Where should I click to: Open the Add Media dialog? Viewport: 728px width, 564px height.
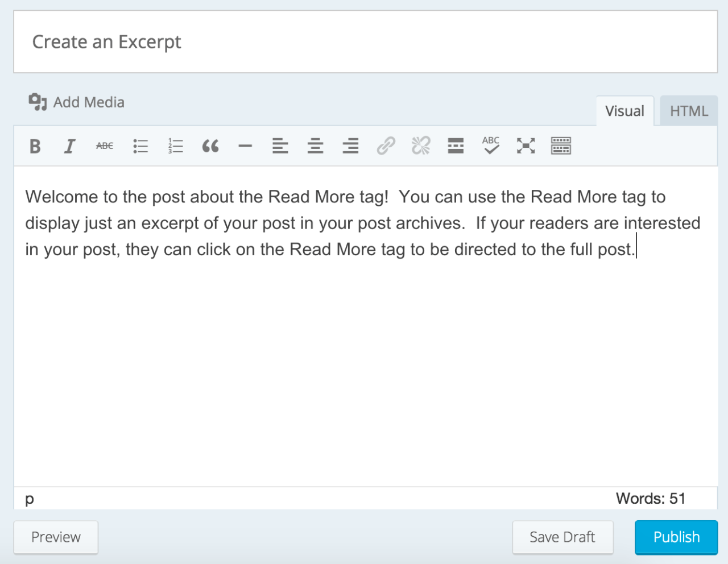pos(76,102)
